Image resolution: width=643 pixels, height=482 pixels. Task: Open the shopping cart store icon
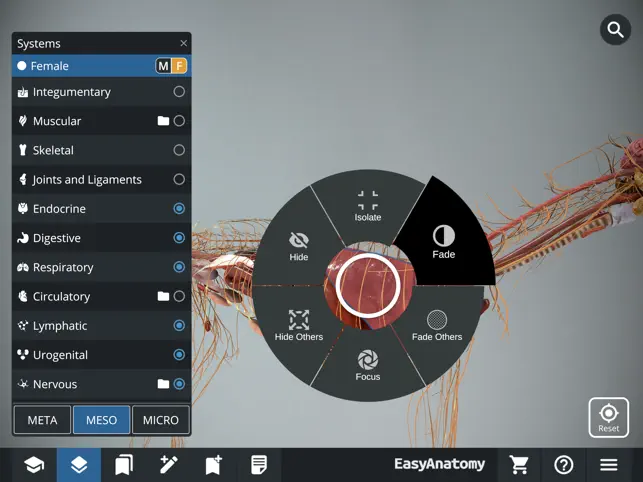(519, 465)
